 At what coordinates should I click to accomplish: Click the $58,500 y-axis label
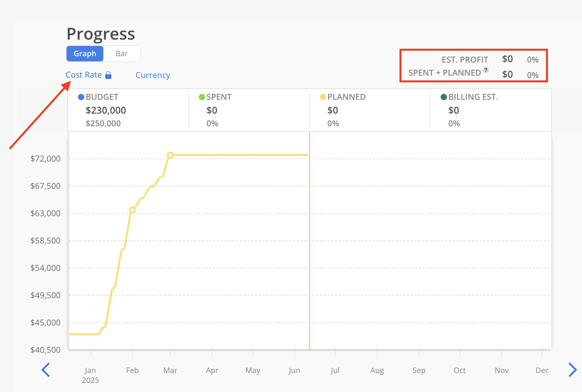pos(46,241)
